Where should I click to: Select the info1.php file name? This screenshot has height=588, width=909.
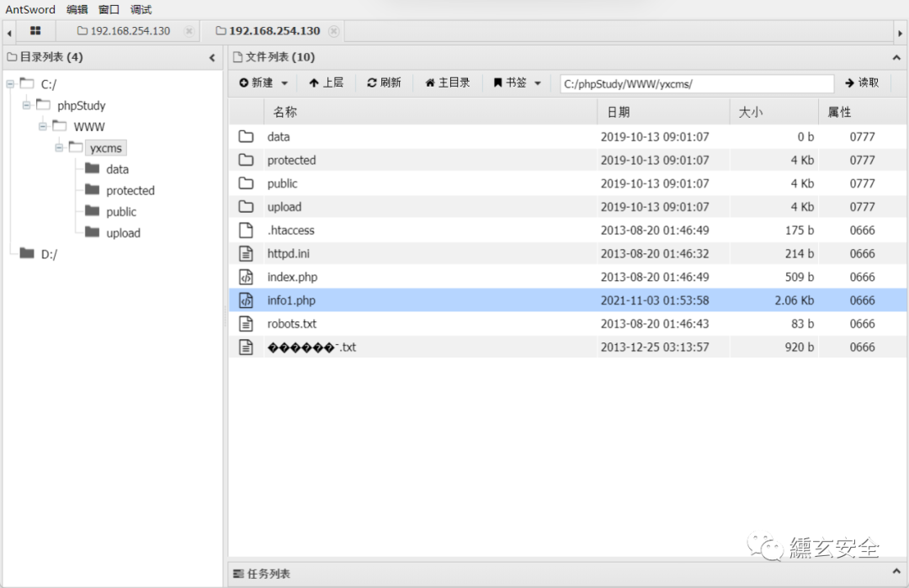tap(291, 300)
